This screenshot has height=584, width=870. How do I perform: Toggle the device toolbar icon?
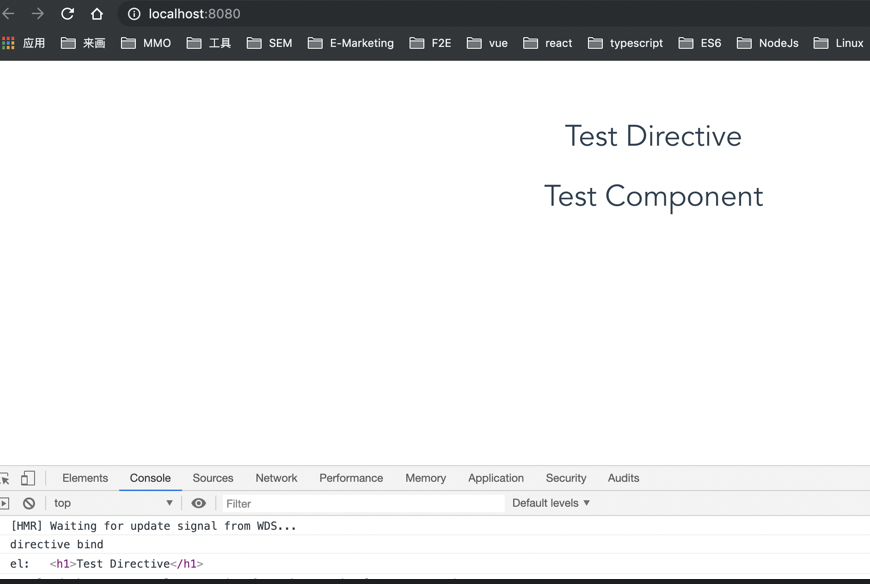pos(28,478)
